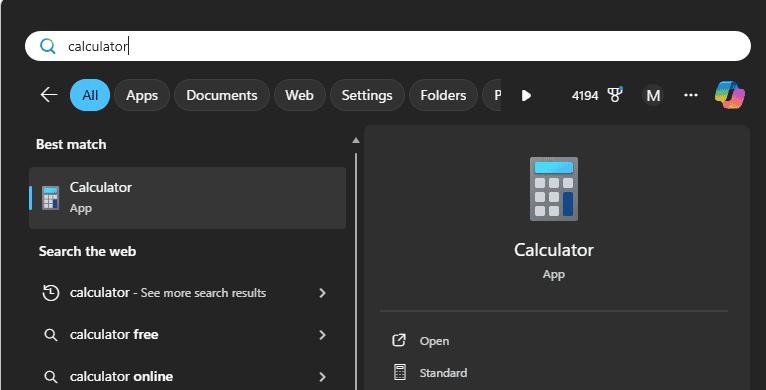The image size is (766, 390).
Task: Show more filters with play arrow
Action: 526,95
